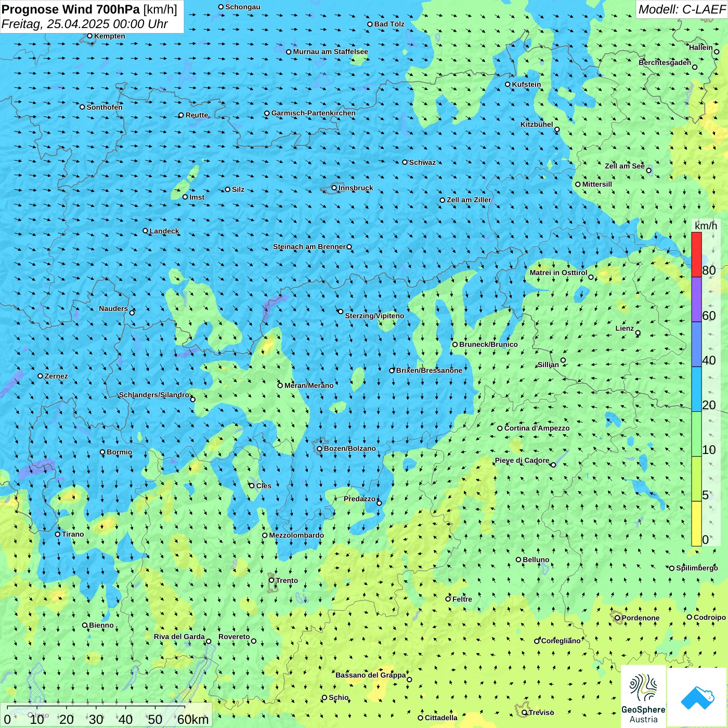The width and height of the screenshot is (728, 728).
Task: Click the Sonthofen label
Action: click(x=105, y=107)
